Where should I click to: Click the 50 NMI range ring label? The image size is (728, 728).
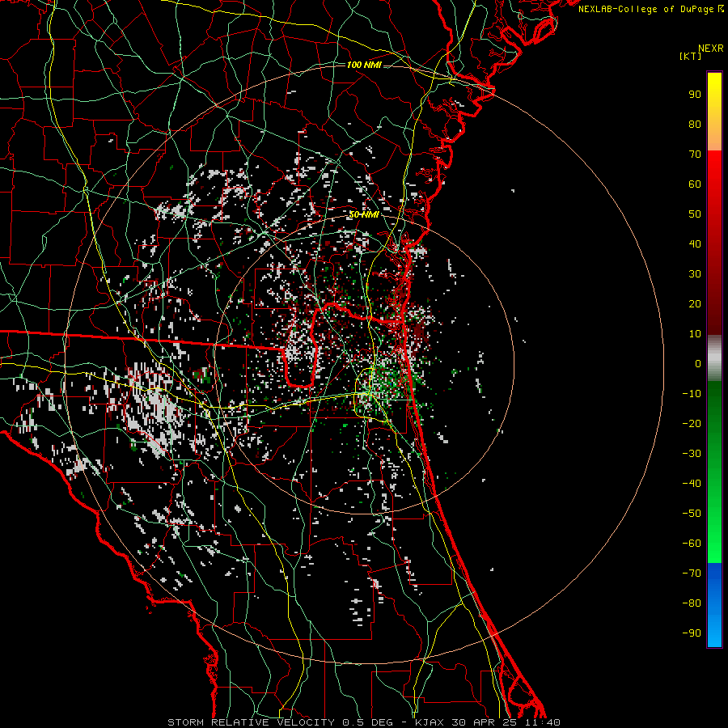(x=364, y=214)
